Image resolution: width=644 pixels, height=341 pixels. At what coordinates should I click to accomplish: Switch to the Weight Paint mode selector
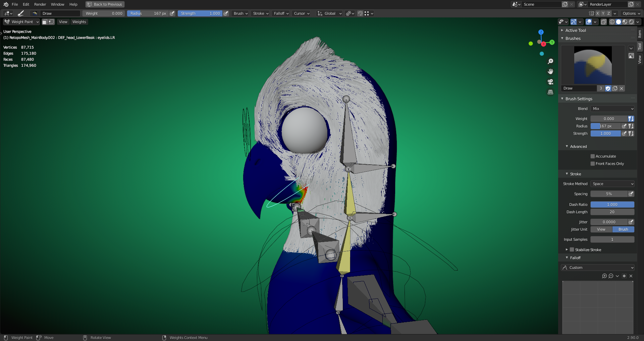coord(21,21)
